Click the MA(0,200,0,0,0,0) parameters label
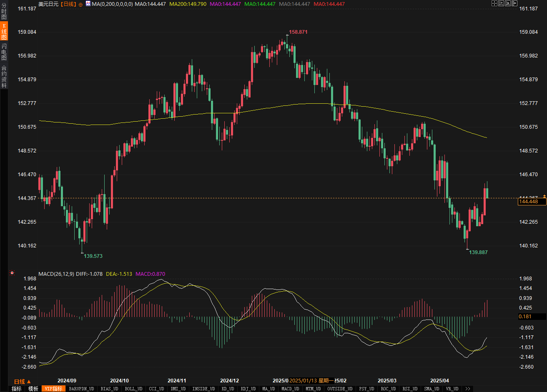The width and height of the screenshot is (547, 392). point(112,4)
